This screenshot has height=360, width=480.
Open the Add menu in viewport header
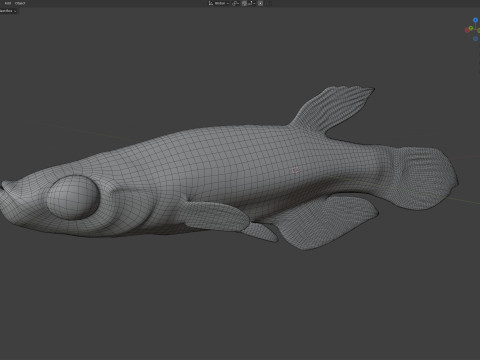coord(8,3)
